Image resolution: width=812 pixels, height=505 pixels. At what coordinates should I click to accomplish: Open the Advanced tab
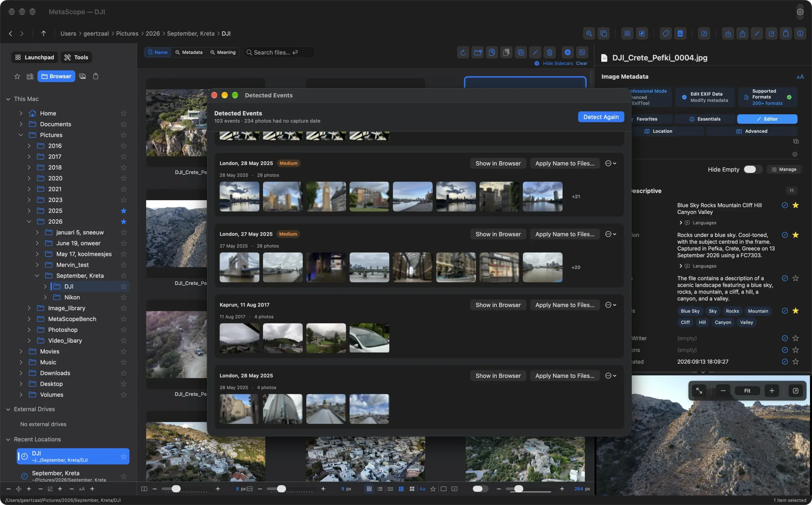(751, 131)
